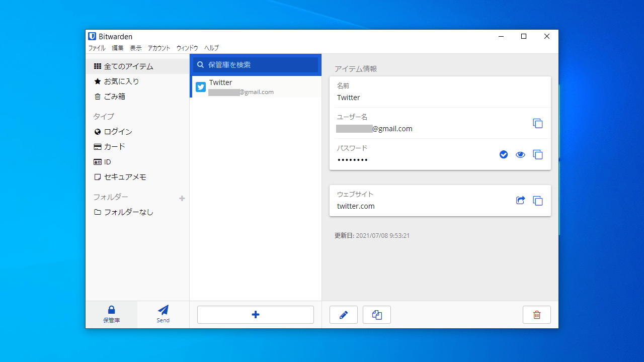Select 全てのアイテム in the sidebar
Viewport: 644px width, 362px height.
[137, 66]
